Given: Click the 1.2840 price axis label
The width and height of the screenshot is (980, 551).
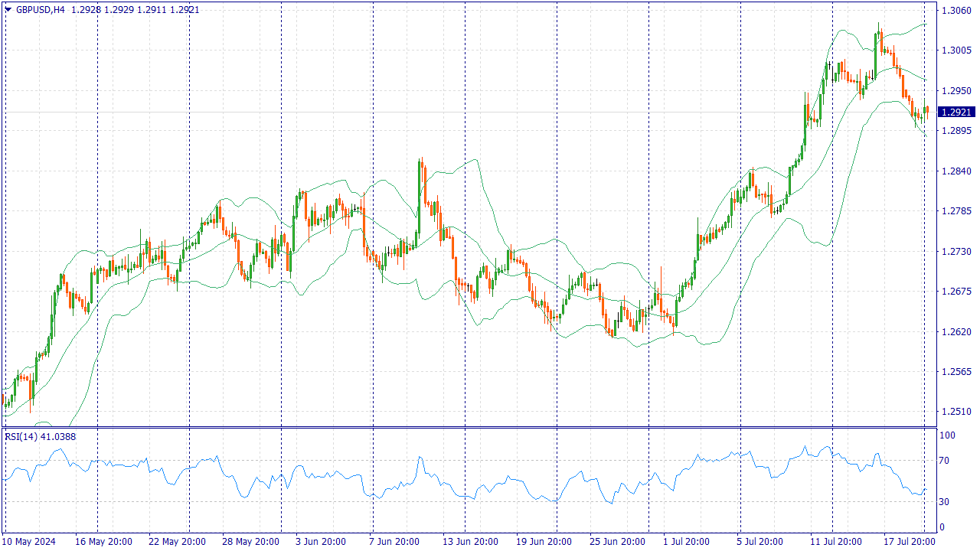Looking at the screenshot, I should (x=955, y=171).
